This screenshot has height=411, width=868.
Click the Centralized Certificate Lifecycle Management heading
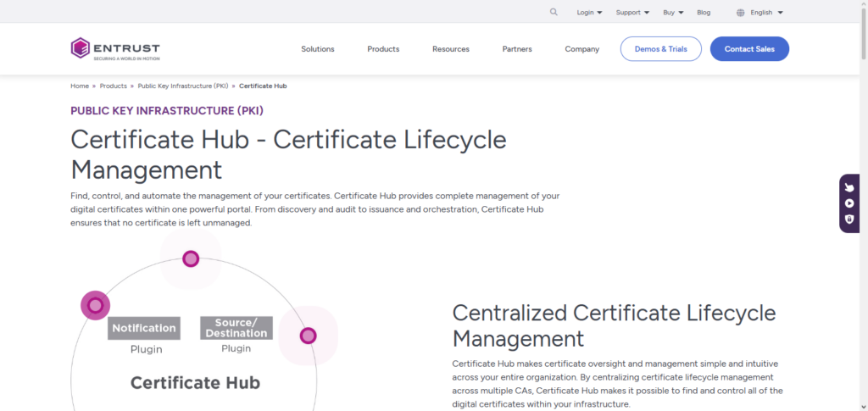click(x=614, y=325)
